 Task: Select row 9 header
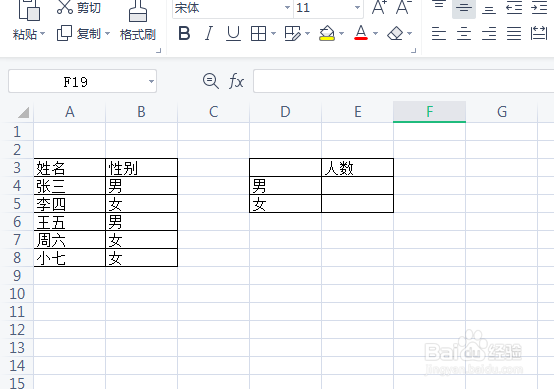(x=17, y=276)
